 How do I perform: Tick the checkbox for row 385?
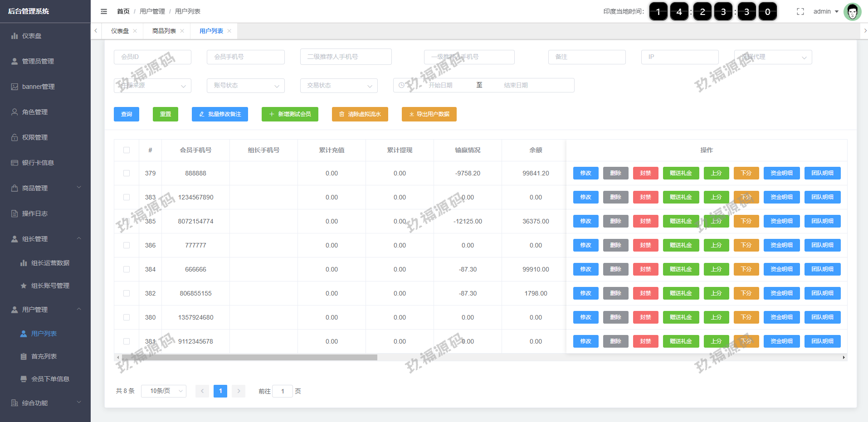click(x=127, y=221)
